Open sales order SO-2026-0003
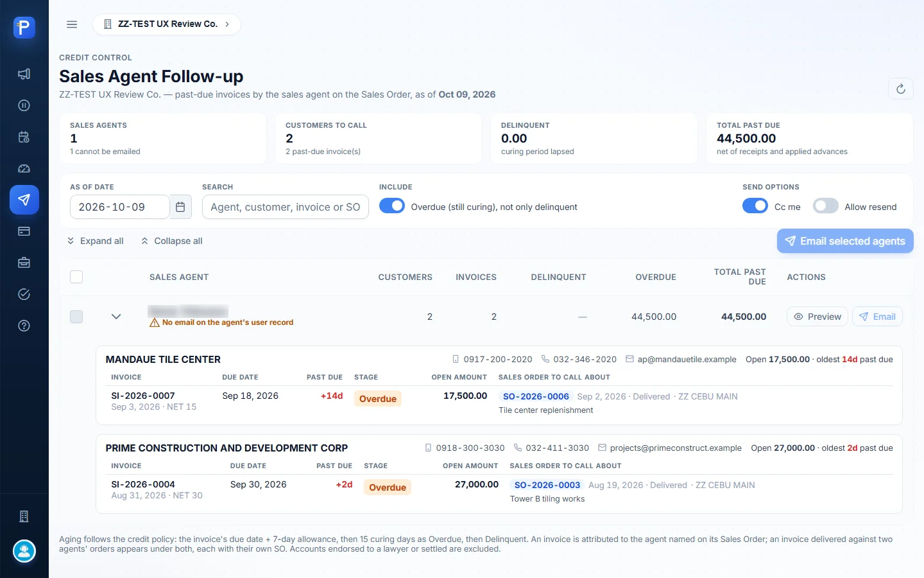The width and height of the screenshot is (924, 578). (x=547, y=485)
